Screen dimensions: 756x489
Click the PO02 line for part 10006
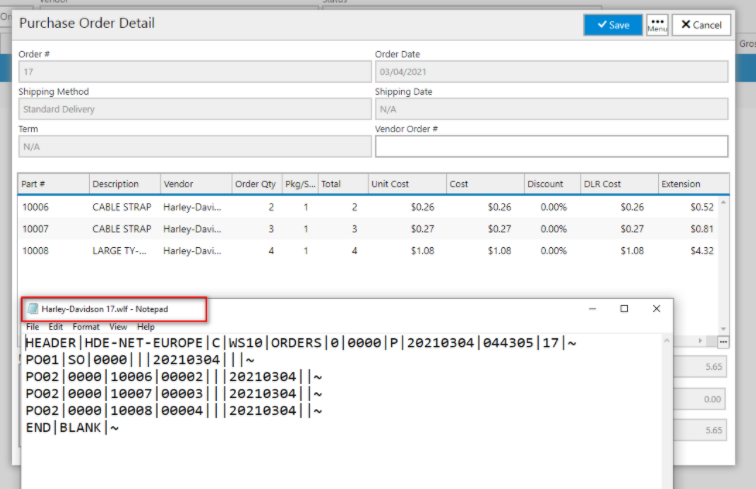tap(174, 377)
